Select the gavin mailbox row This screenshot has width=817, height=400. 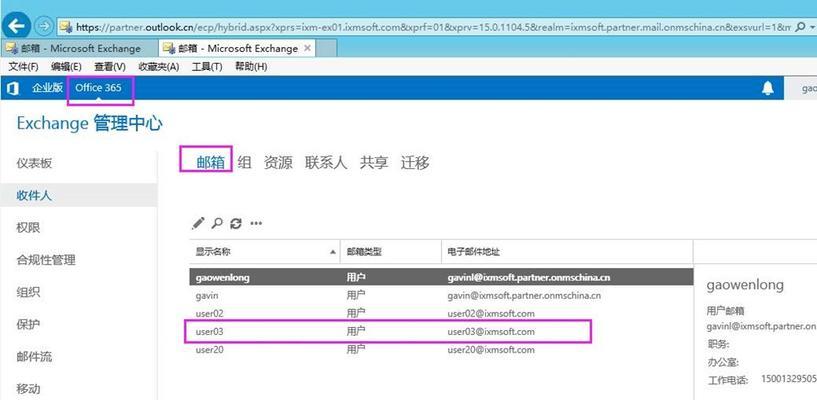click(x=441, y=295)
